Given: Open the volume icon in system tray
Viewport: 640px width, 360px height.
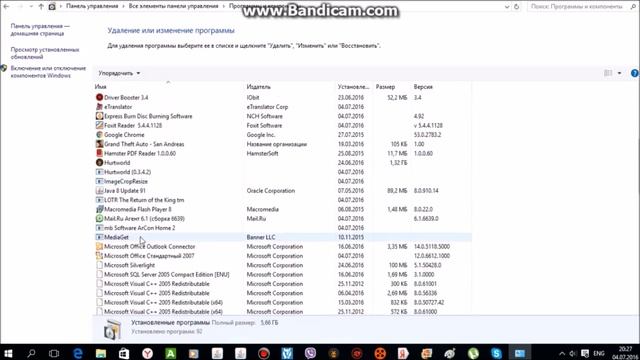Looking at the screenshot, I should click(573, 353).
